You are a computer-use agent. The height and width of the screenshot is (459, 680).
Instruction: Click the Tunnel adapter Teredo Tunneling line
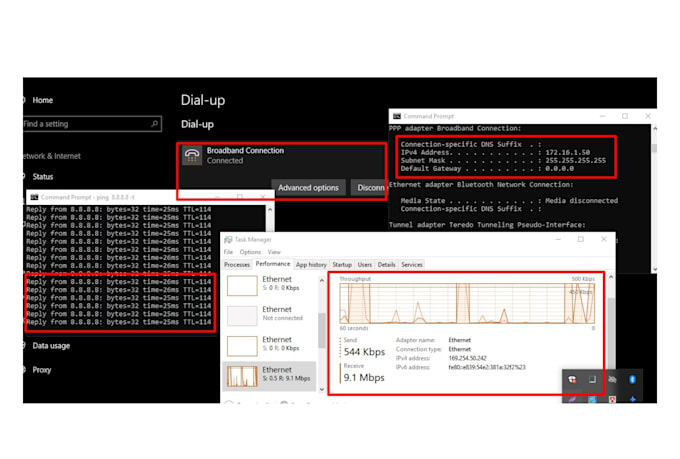pos(487,225)
